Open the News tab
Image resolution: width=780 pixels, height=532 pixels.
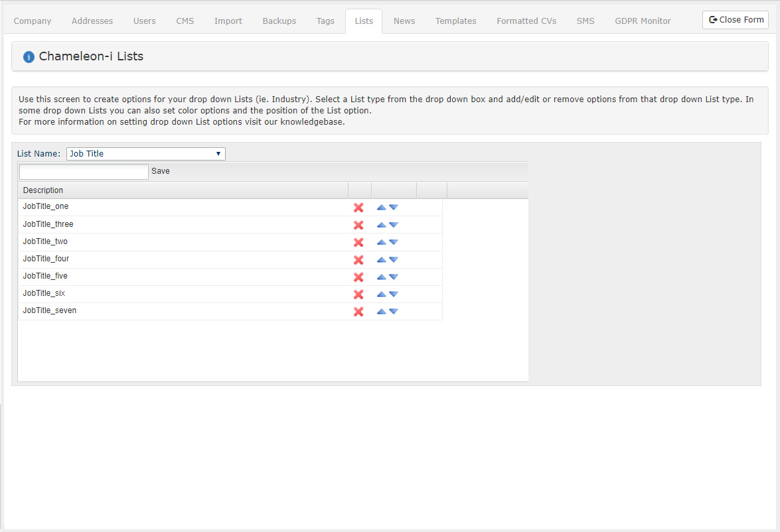click(x=404, y=21)
